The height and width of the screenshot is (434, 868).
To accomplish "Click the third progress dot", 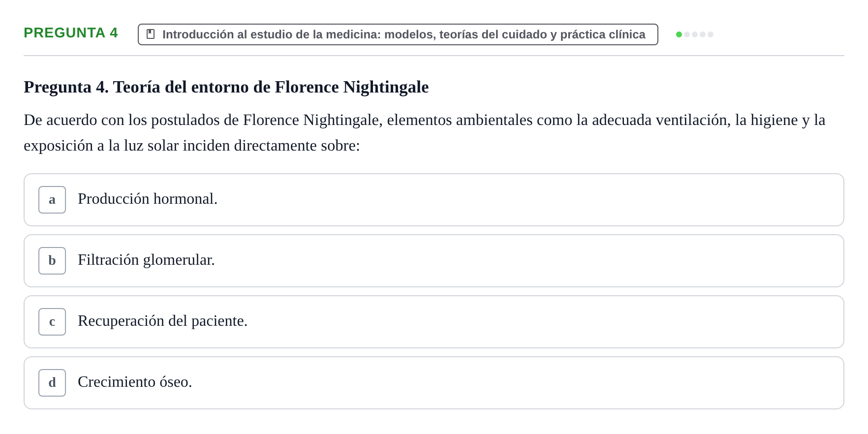I will (x=695, y=34).
